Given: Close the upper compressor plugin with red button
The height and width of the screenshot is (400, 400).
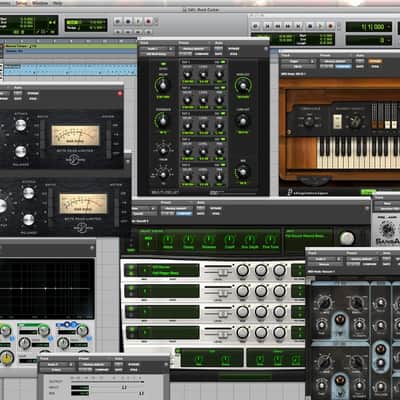Looking at the screenshot, I should (x=120, y=94).
